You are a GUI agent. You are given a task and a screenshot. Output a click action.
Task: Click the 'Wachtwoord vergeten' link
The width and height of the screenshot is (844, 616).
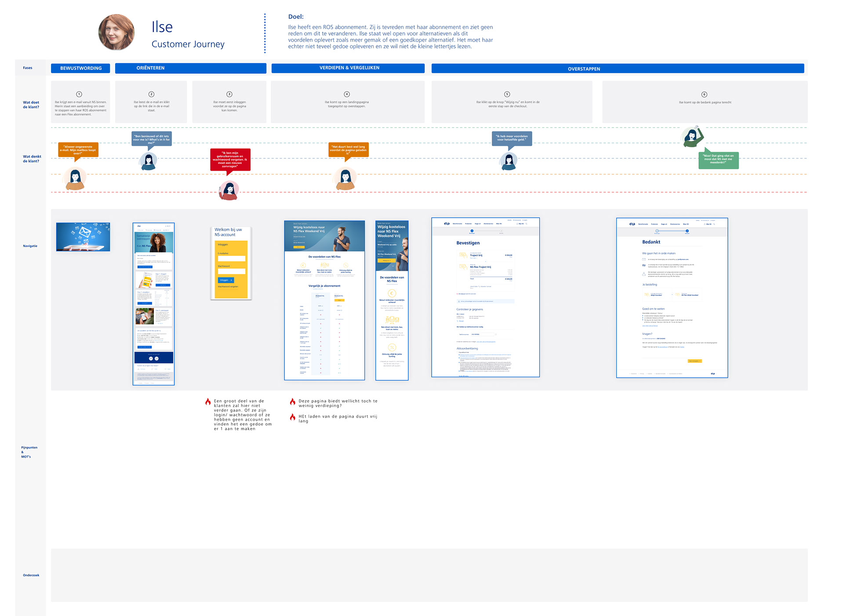pyautogui.click(x=228, y=287)
